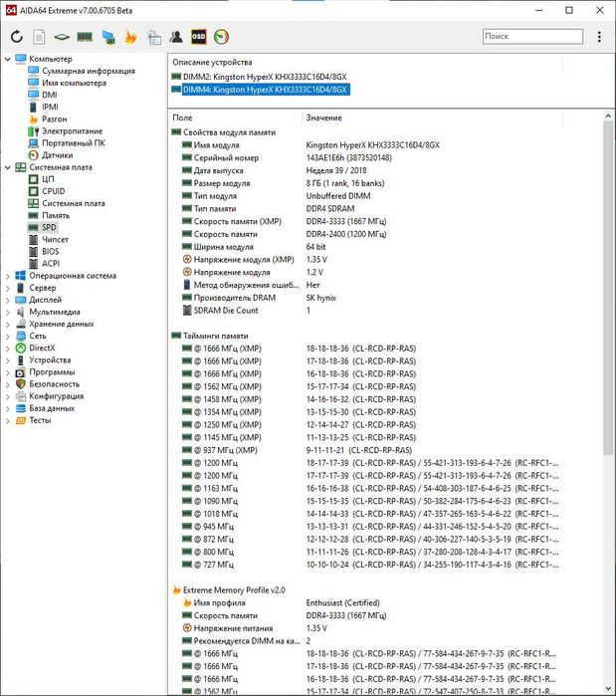Open the BIOS tree item
Screen dimensions: 616x696
click(50, 251)
